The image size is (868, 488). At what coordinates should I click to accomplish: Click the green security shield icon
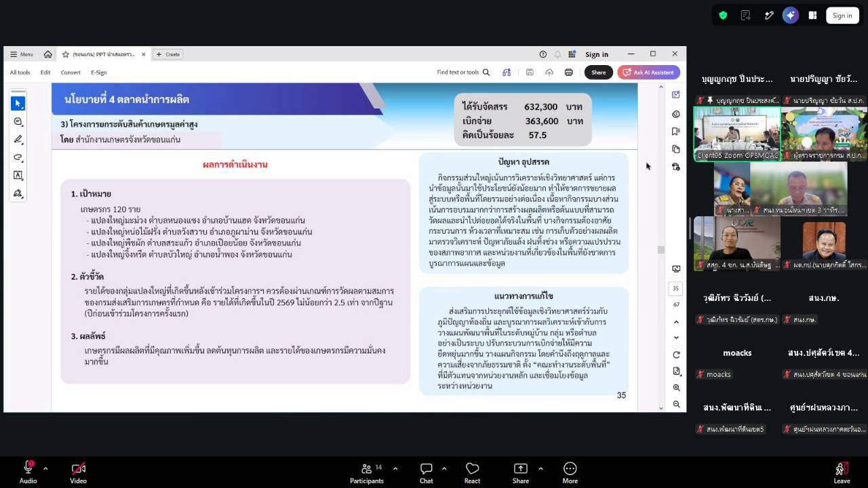[x=723, y=16]
